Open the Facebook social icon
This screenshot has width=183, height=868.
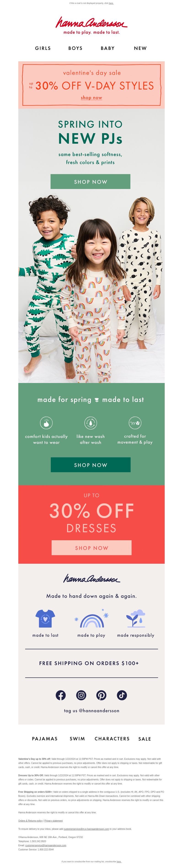tap(61, 695)
